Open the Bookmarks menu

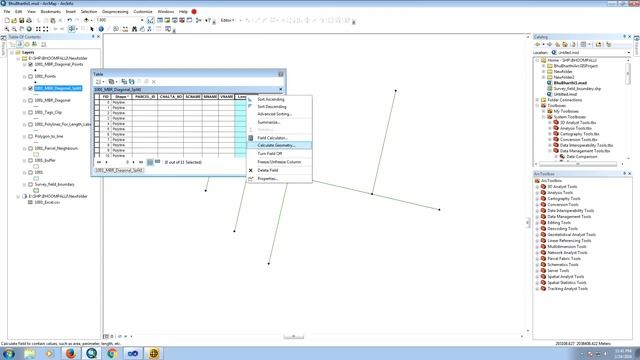click(x=51, y=11)
